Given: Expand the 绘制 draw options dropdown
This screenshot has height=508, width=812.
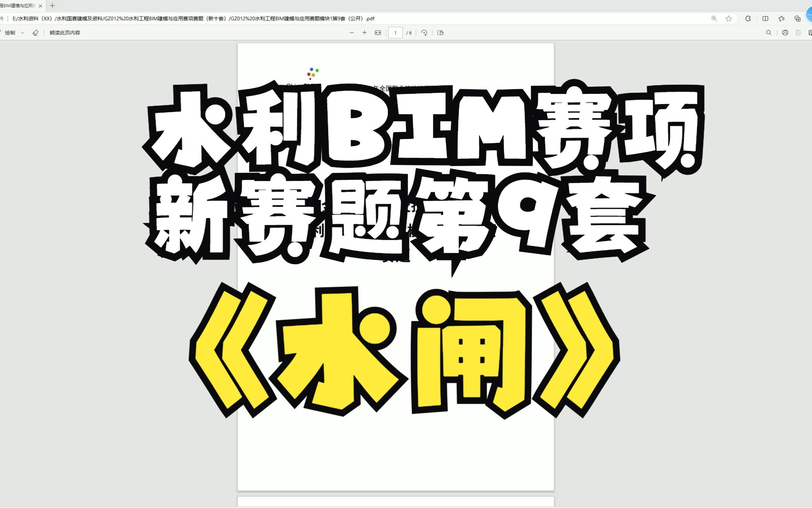Looking at the screenshot, I should click(23, 33).
